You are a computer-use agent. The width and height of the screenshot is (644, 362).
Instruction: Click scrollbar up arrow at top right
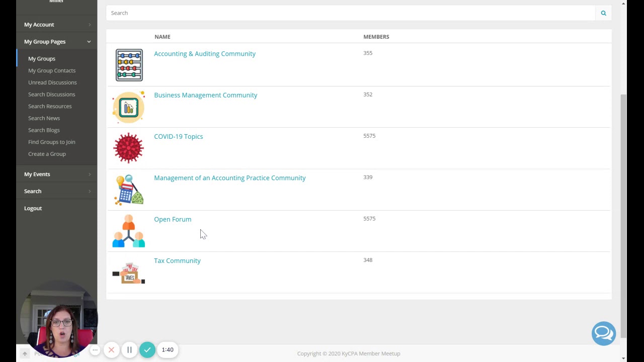(x=624, y=4)
